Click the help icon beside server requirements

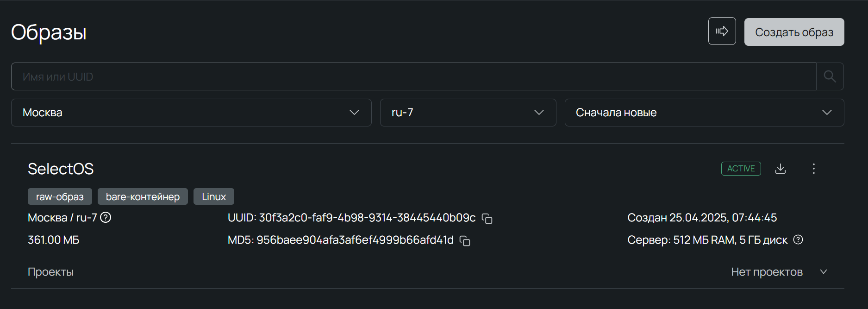coord(798,240)
